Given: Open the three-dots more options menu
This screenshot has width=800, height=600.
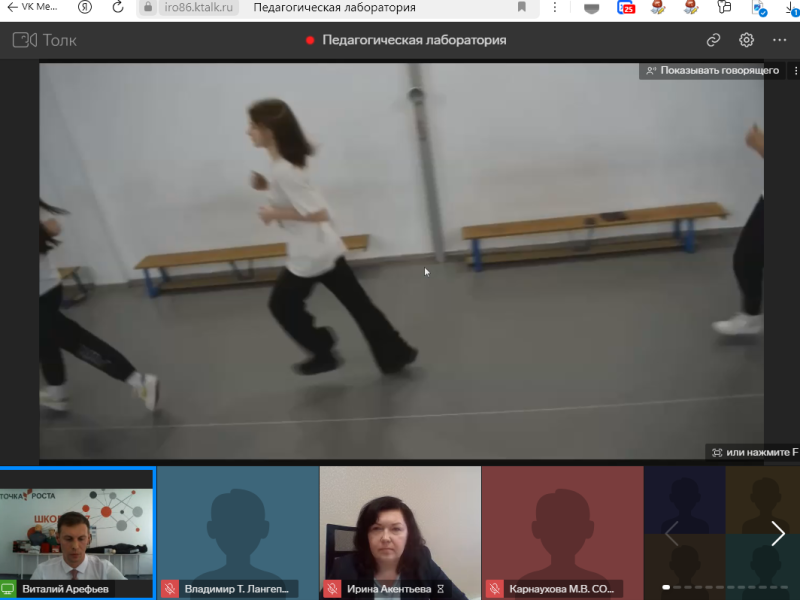Looking at the screenshot, I should (x=779, y=40).
